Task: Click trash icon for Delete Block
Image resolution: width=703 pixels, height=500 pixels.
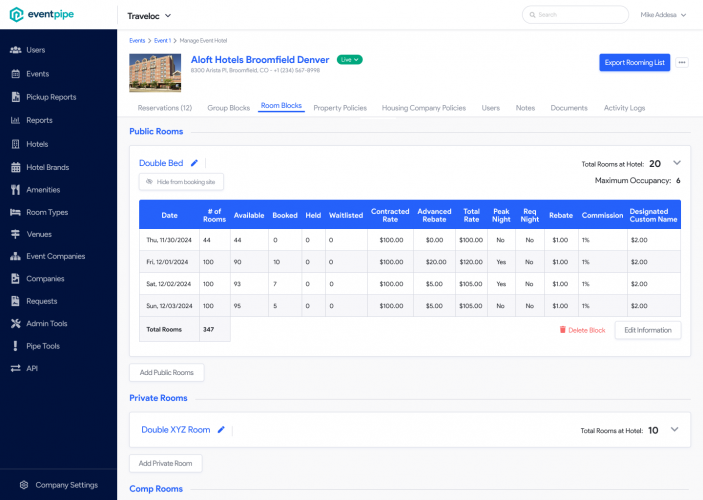Action: pyautogui.click(x=563, y=330)
